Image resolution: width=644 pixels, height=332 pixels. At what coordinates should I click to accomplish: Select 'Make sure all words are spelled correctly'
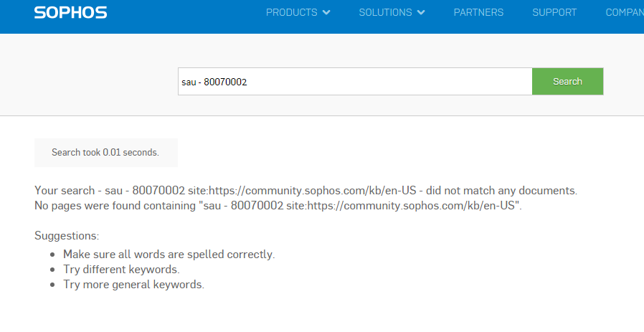tap(169, 255)
